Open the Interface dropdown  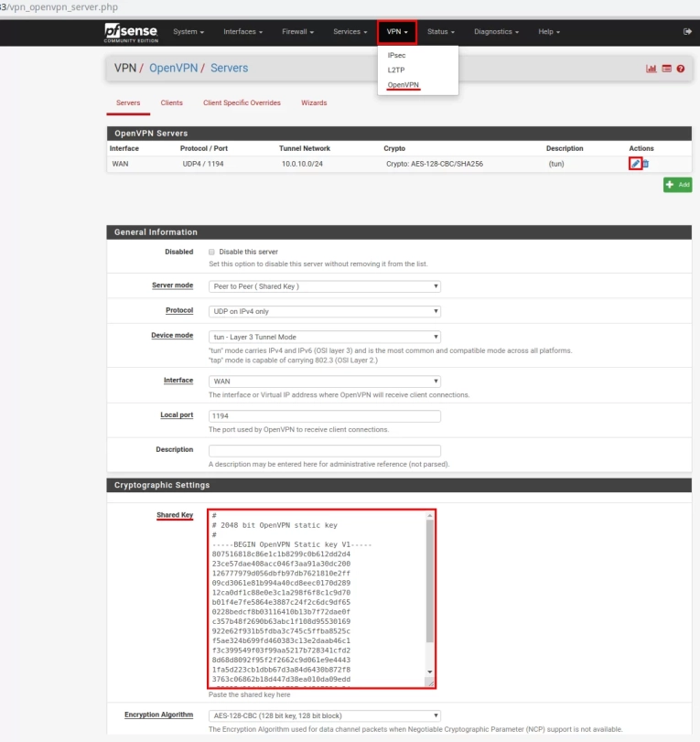[x=325, y=382]
